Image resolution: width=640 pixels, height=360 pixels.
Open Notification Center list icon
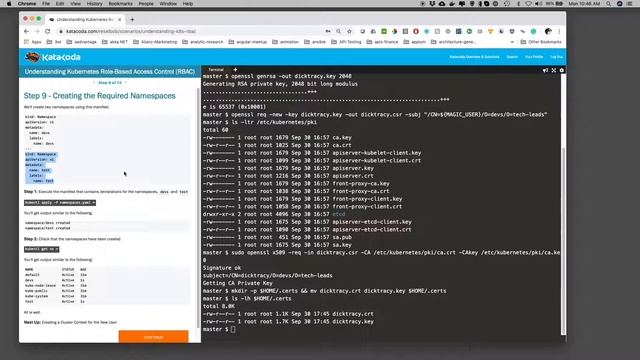[630, 4]
